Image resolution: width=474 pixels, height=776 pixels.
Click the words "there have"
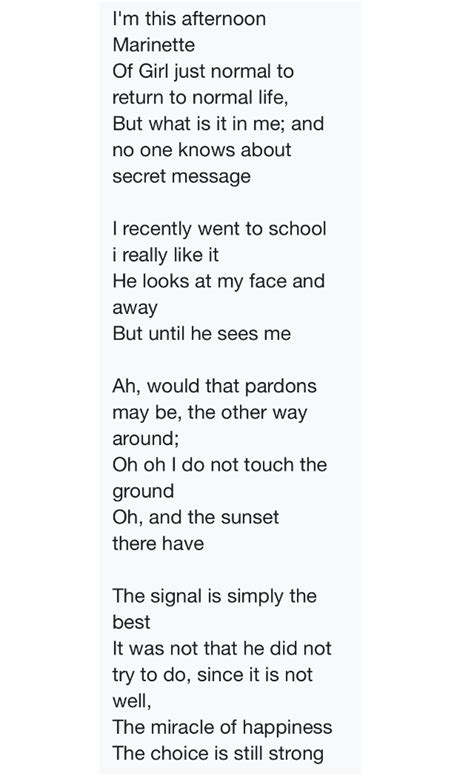coord(158,543)
